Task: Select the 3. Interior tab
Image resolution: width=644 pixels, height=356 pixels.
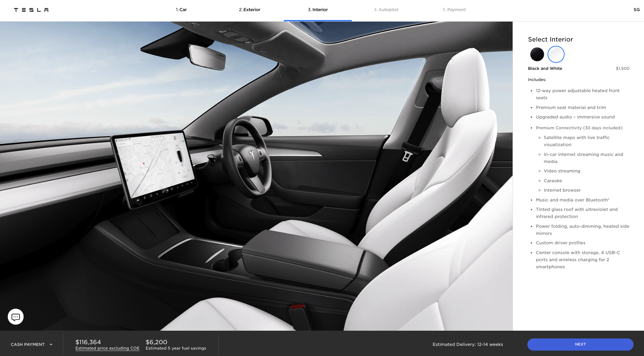Action: pyautogui.click(x=317, y=10)
